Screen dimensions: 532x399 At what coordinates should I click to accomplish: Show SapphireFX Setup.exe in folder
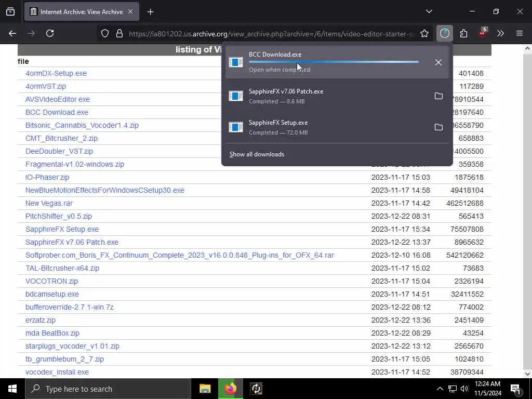(438, 127)
